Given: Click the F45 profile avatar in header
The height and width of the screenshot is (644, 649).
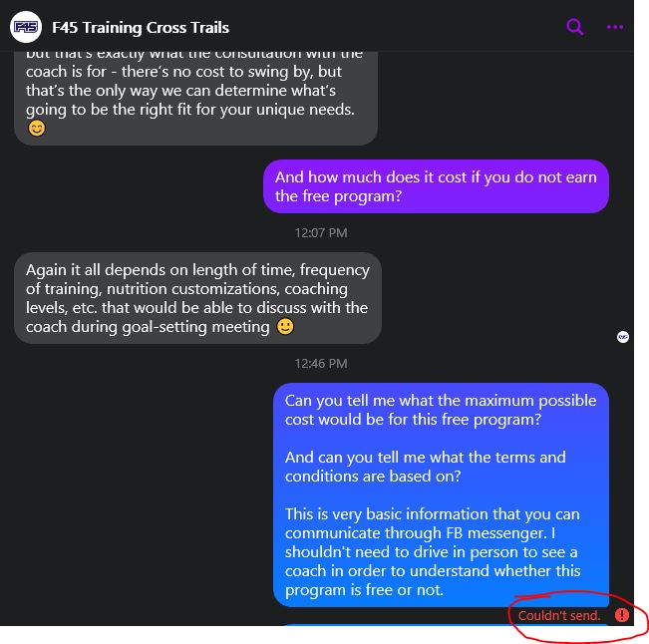Looking at the screenshot, I should click(x=26, y=27).
